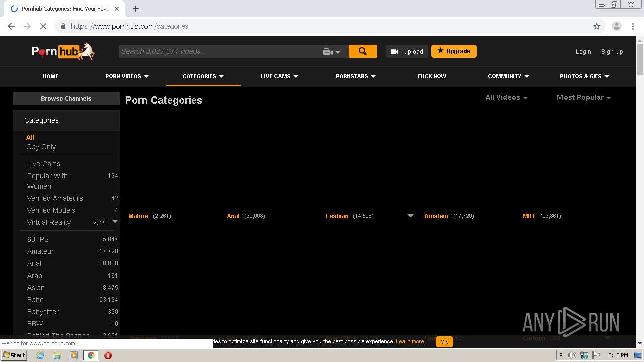Image resolution: width=644 pixels, height=362 pixels.
Task: Open the Photos & Gifs menu dropdown
Action: [585, 76]
